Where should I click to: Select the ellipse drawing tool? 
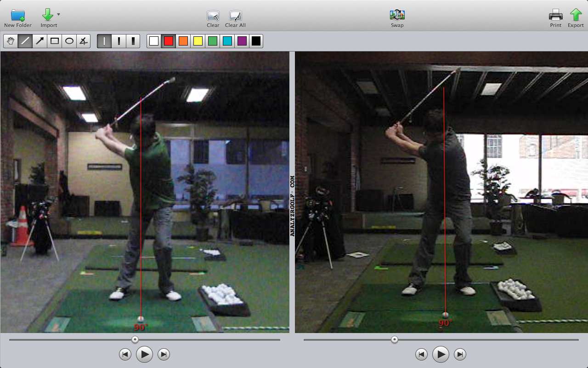pos(69,41)
